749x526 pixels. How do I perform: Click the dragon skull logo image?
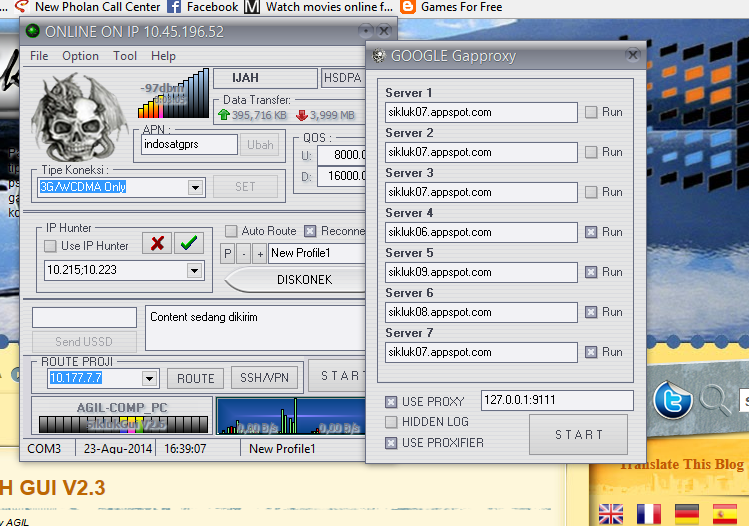[x=79, y=117]
